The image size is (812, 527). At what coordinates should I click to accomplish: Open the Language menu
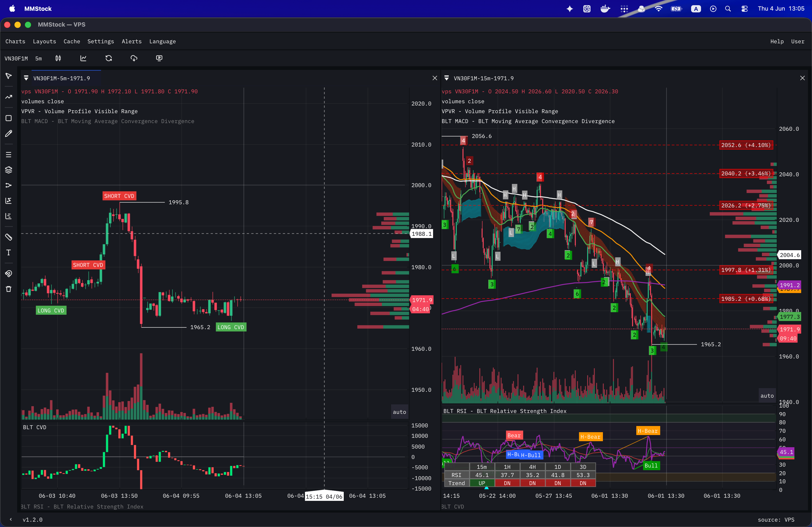click(x=162, y=41)
